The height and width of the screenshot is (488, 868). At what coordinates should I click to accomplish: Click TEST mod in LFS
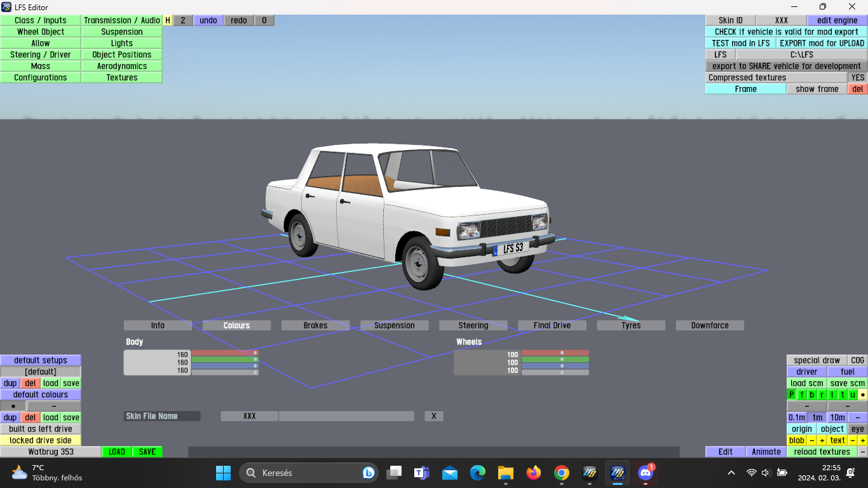click(x=741, y=43)
